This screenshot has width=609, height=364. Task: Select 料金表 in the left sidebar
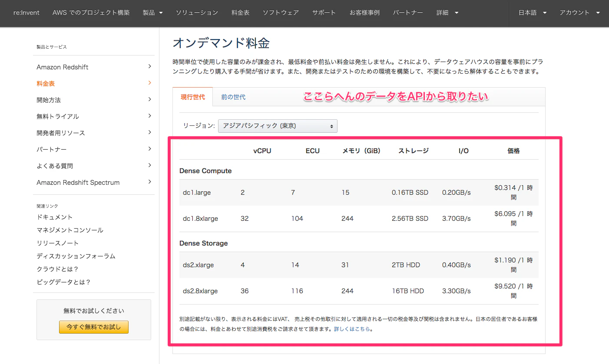[x=45, y=83]
